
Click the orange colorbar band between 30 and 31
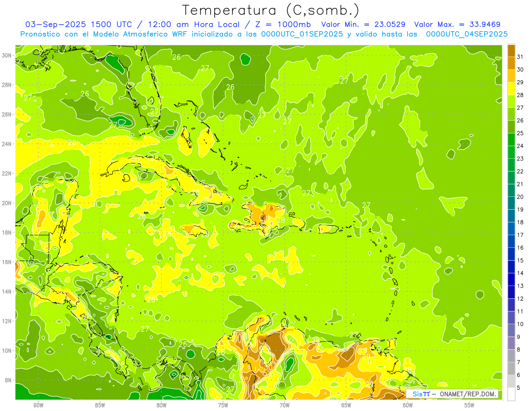(511, 63)
